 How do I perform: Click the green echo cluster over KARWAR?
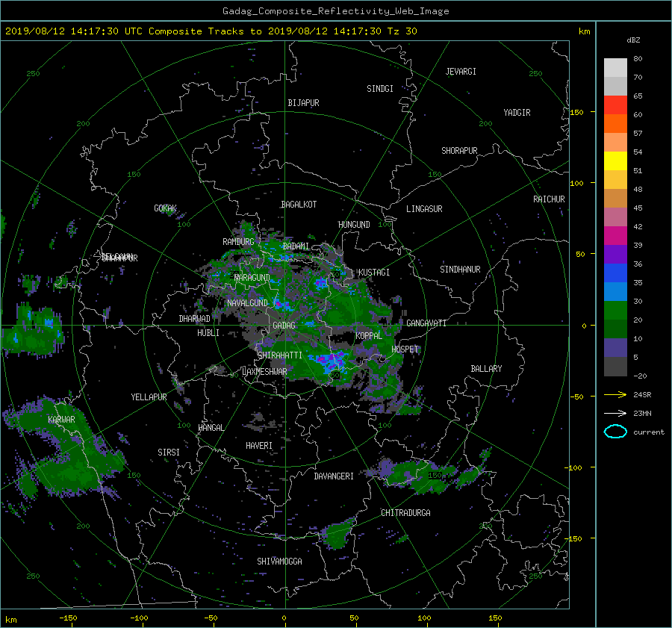click(x=64, y=446)
